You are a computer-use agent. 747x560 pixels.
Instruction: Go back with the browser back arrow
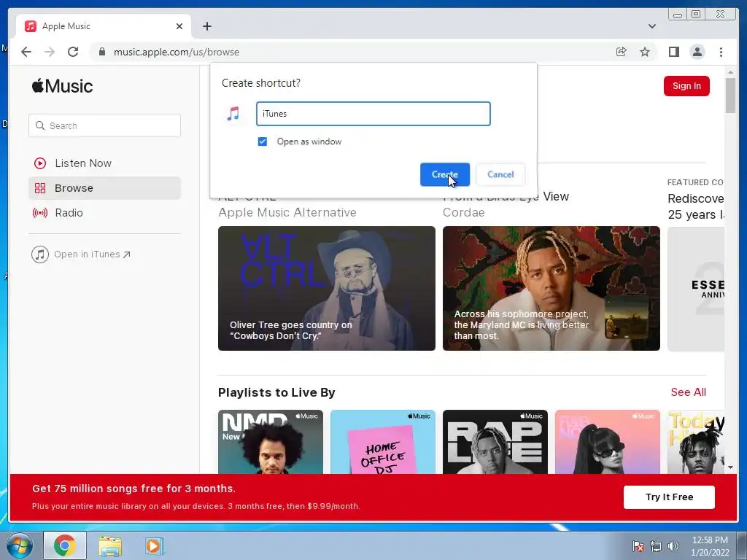pos(26,52)
